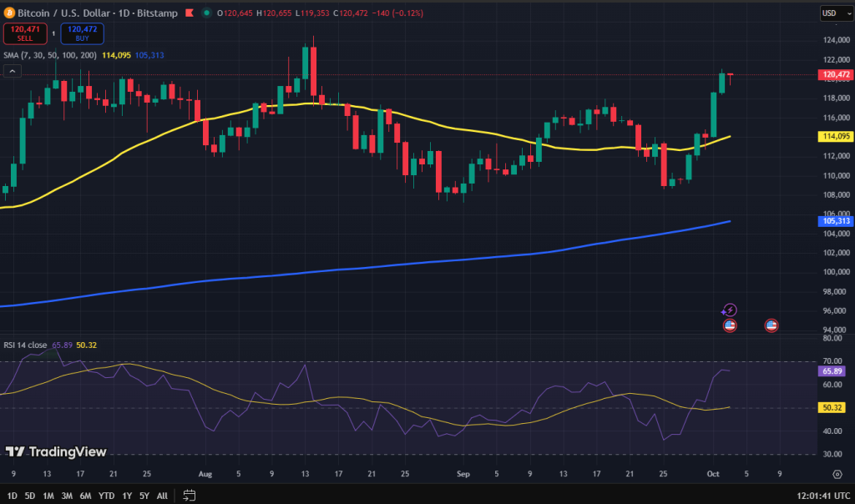Click the first US flag event marker

pyautogui.click(x=730, y=325)
